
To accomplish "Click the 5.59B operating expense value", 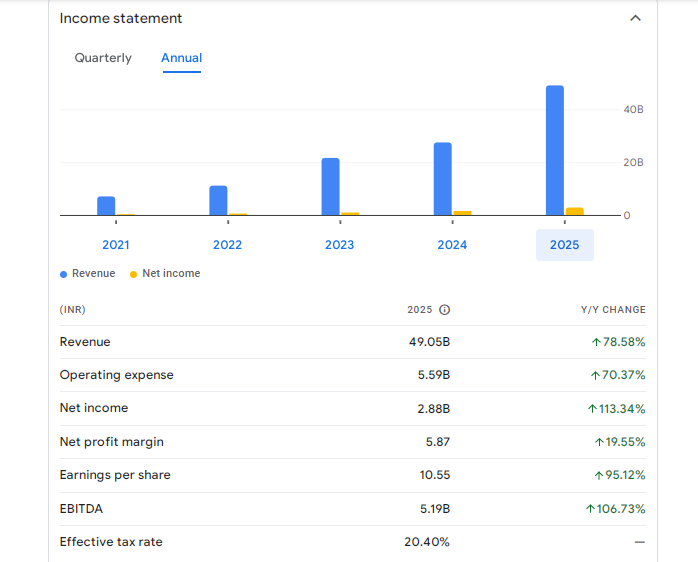I will (434, 375).
